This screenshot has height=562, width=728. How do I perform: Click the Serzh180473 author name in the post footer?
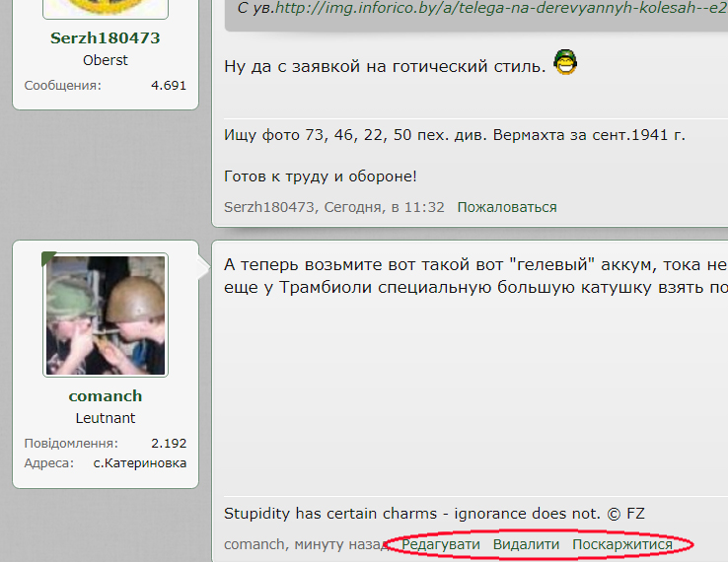coord(269,207)
